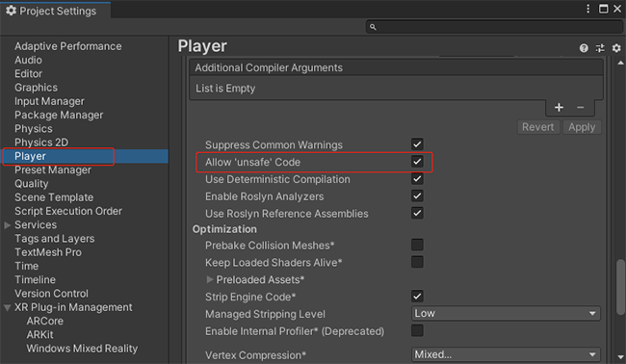Enable Prebake Collision Meshes checkbox

[417, 245]
